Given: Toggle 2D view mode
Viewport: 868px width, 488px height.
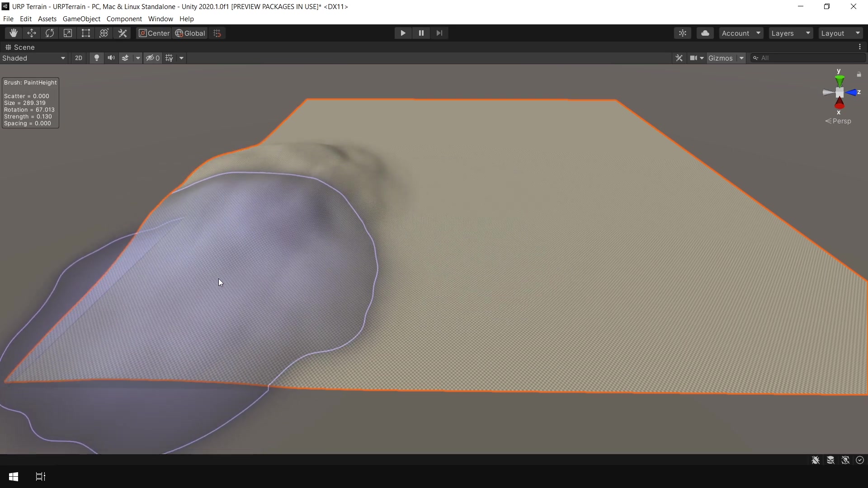Looking at the screenshot, I should click(x=79, y=58).
